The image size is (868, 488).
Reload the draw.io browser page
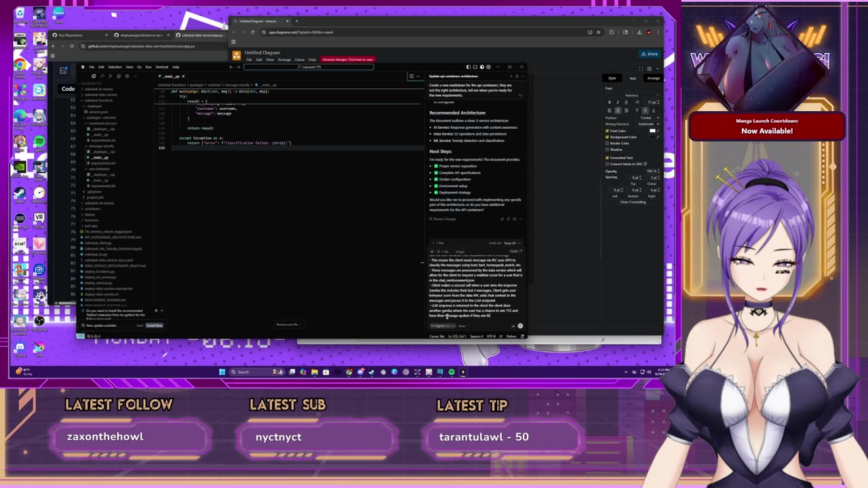click(x=252, y=32)
